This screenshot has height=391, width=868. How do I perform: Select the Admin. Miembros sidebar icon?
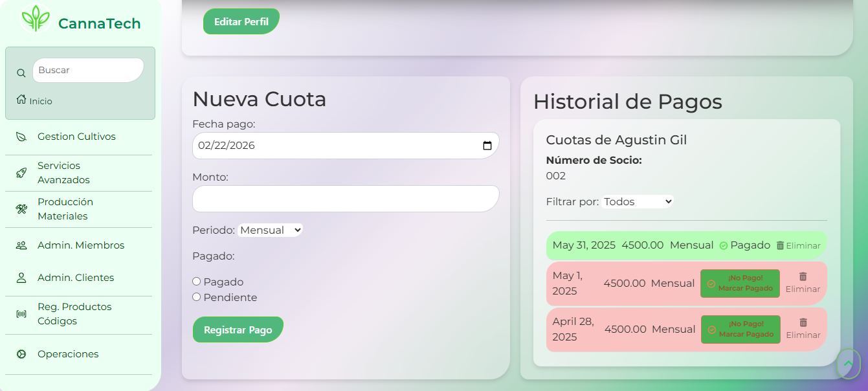[x=20, y=245]
